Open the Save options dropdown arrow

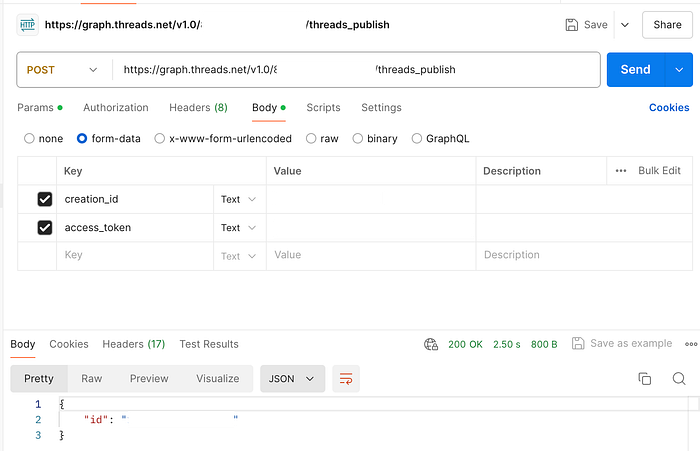[625, 25]
